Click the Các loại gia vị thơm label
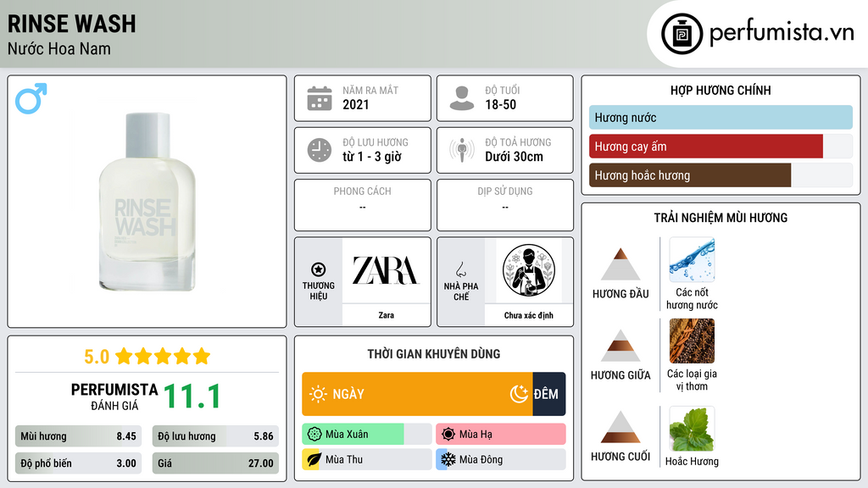Viewport: 868px width, 488px height. pos(692,380)
